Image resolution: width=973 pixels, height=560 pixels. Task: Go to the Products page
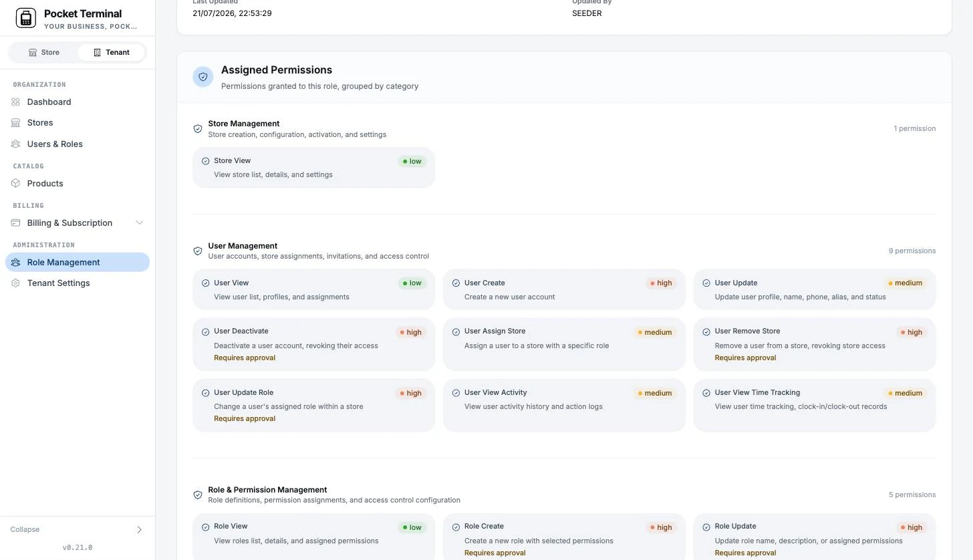click(78, 183)
